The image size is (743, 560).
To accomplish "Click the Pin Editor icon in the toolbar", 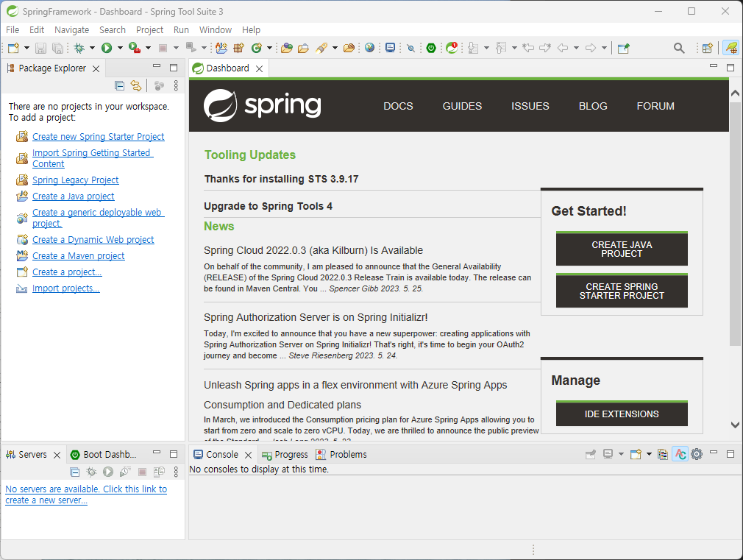I will tap(624, 48).
